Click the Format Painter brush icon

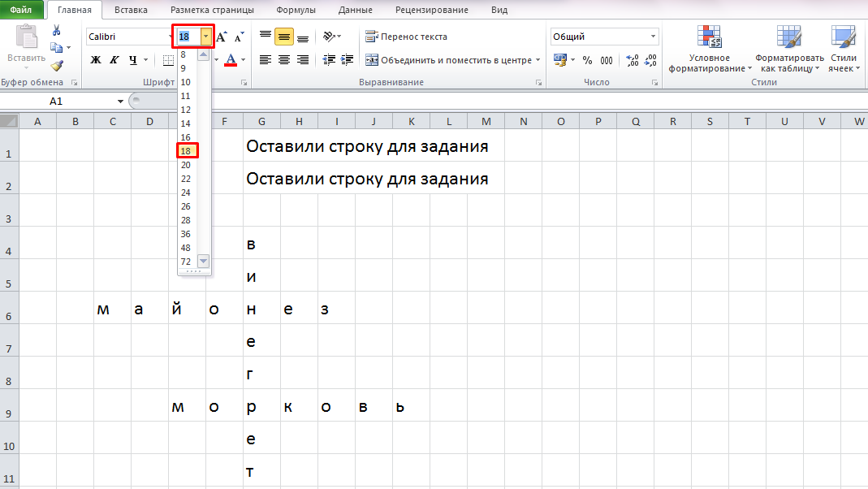point(57,65)
